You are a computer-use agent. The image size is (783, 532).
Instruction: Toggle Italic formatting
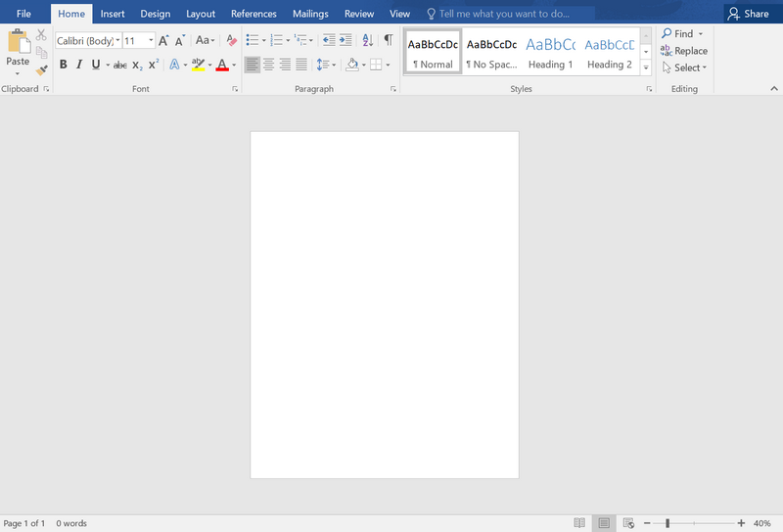pos(79,65)
